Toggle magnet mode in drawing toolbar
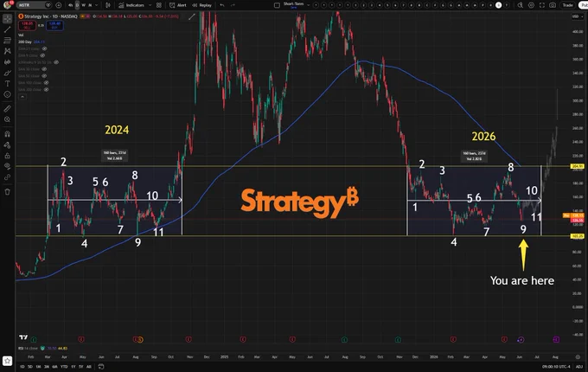 7,134
